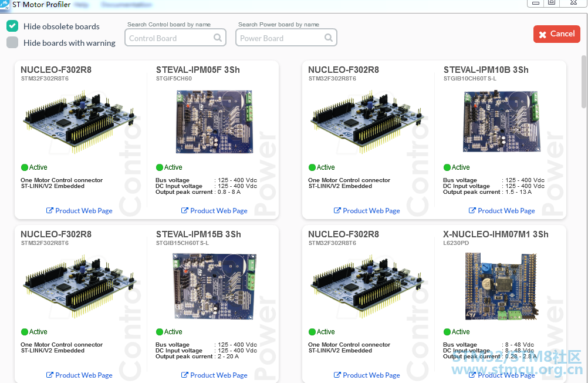Viewport: 588px width, 383px height.
Task: Click green Active status dot of X-NUCLEO-IHM07M1
Action: (x=447, y=332)
